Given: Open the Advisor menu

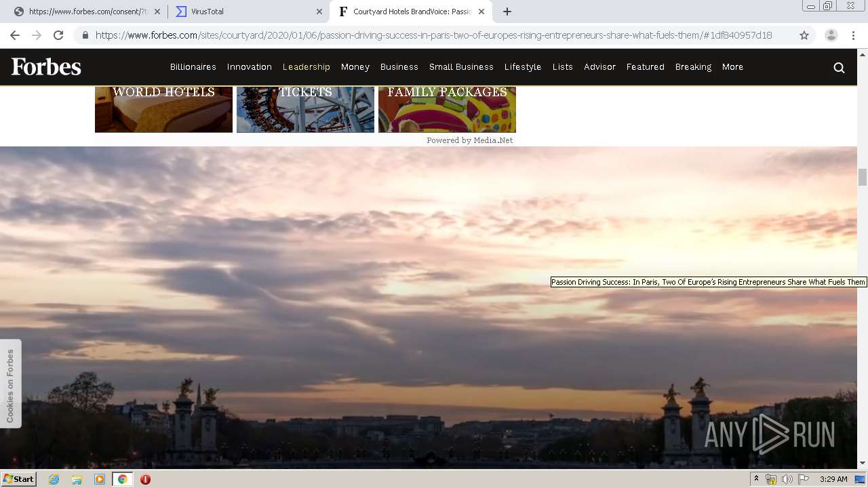Looking at the screenshot, I should (x=600, y=67).
